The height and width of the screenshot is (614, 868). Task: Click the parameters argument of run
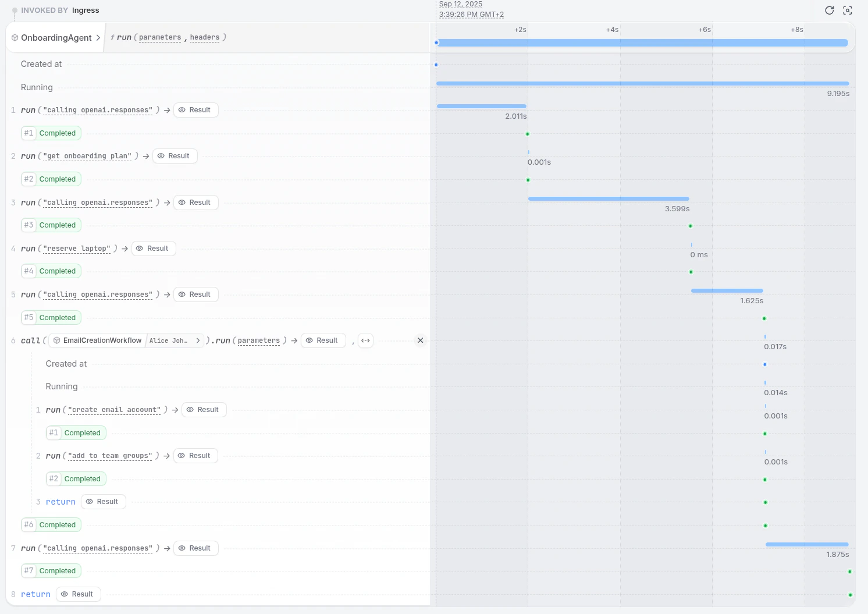160,37
